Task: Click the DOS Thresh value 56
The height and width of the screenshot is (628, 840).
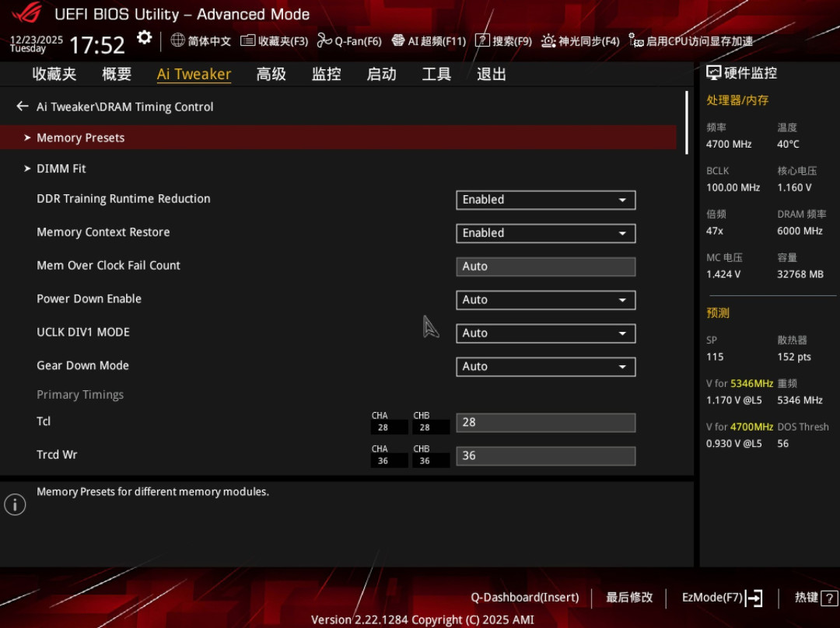Action: (x=782, y=443)
